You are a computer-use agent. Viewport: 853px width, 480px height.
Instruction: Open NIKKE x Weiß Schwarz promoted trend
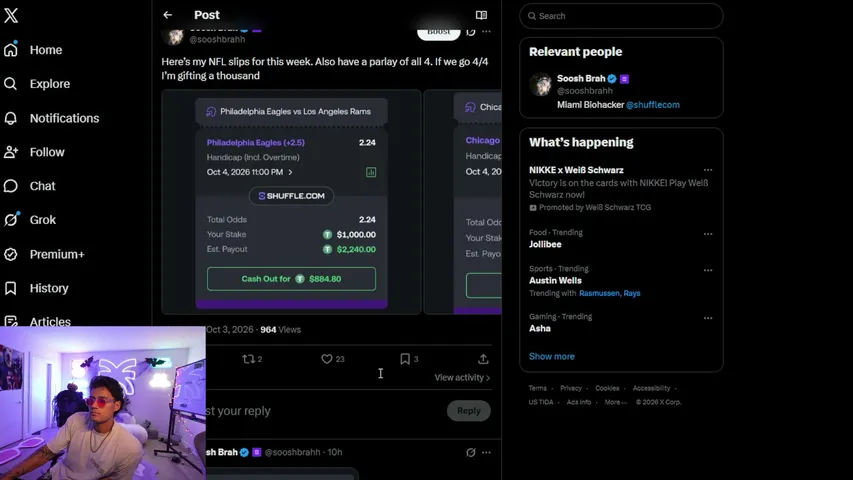[621, 188]
